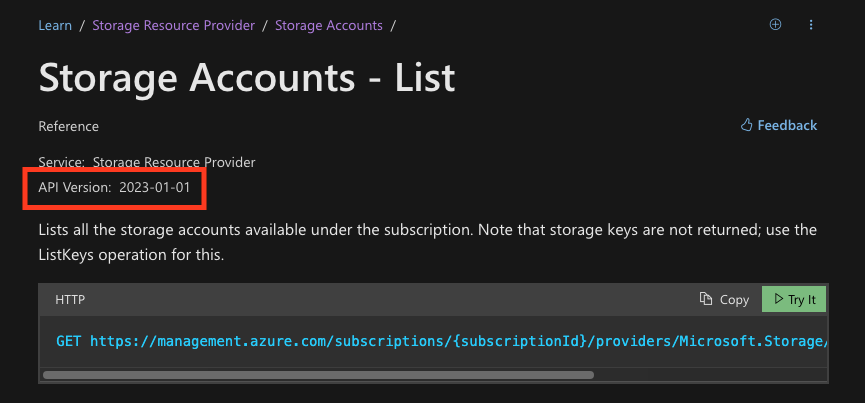
Task: Click the Add to collection plus icon
Action: coord(775,25)
